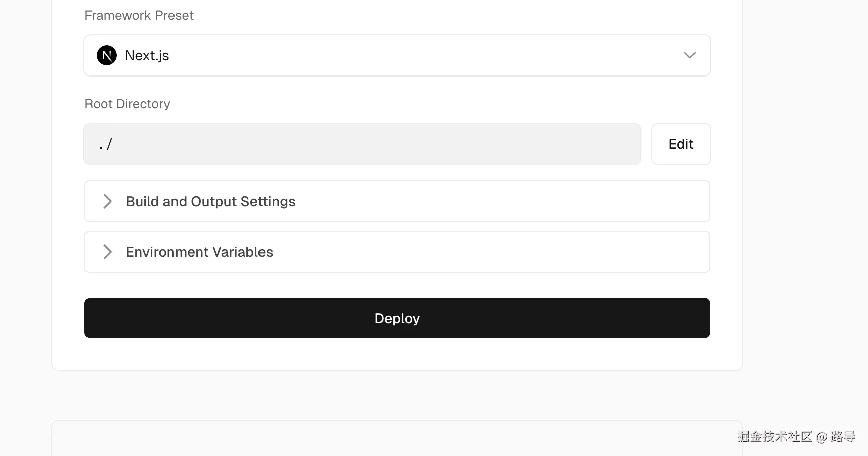Click empty area of Environment Variables row
The width and height of the screenshot is (868, 456).
(478, 252)
